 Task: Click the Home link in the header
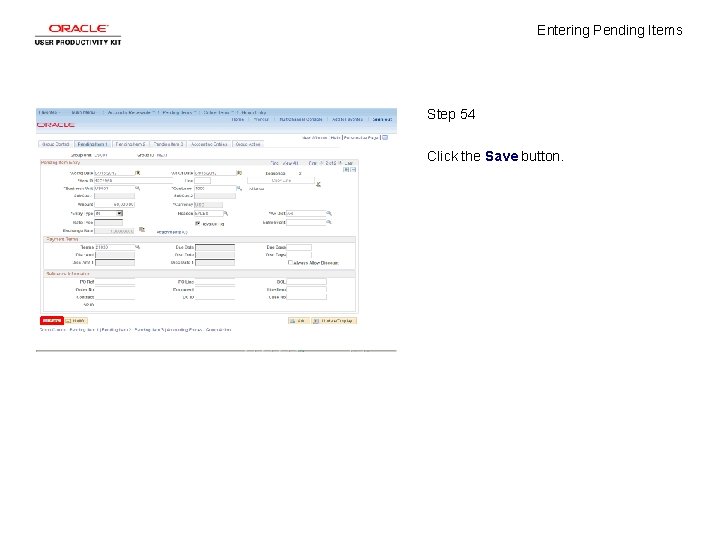238,119
